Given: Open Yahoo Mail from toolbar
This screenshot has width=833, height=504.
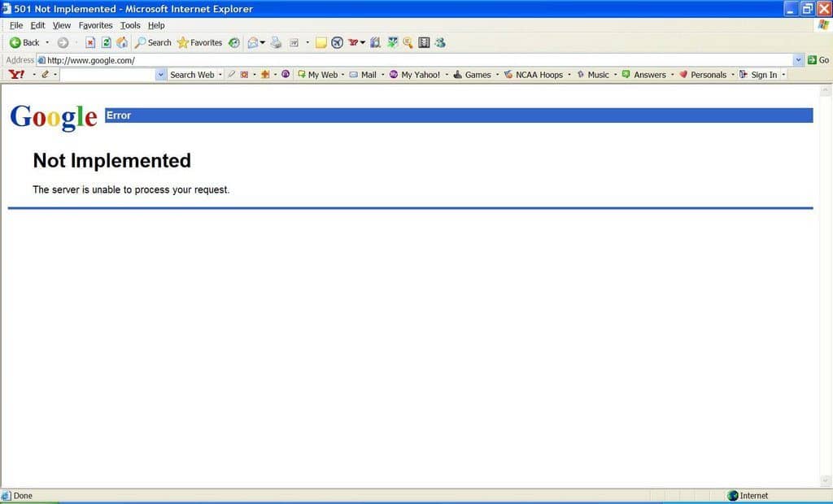Looking at the screenshot, I should 363,74.
